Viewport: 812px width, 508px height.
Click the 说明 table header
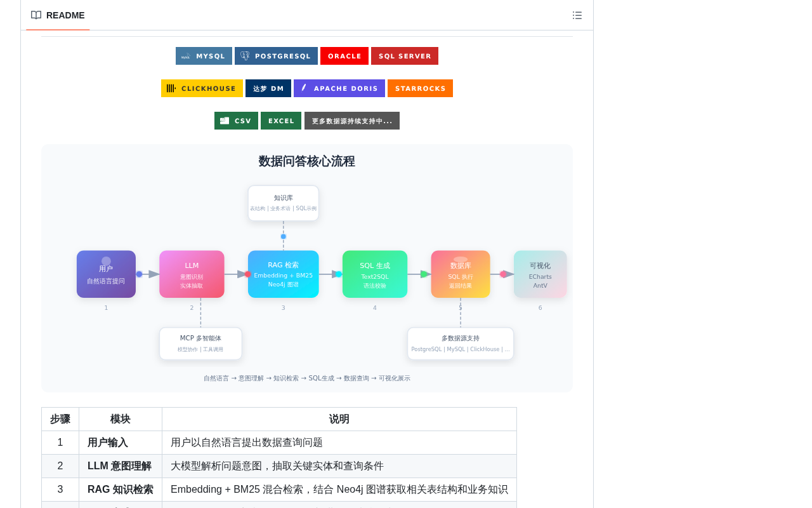pos(339,419)
